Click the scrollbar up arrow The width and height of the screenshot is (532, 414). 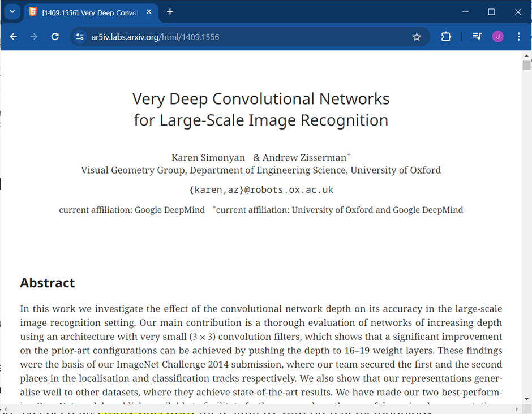point(526,55)
